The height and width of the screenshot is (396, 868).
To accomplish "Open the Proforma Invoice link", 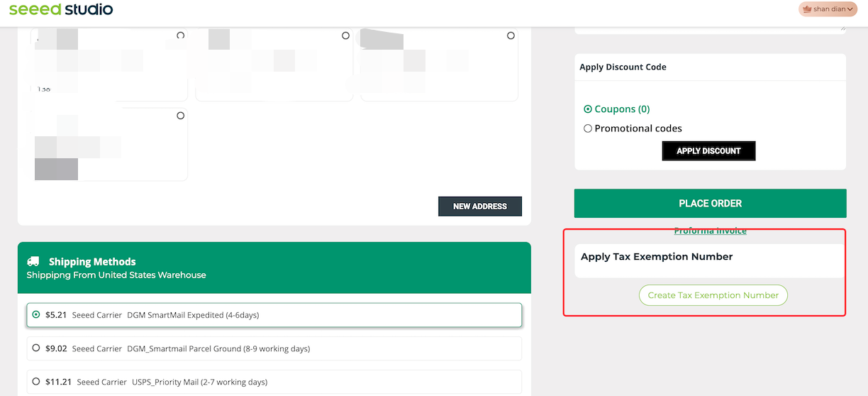I will 710,231.
